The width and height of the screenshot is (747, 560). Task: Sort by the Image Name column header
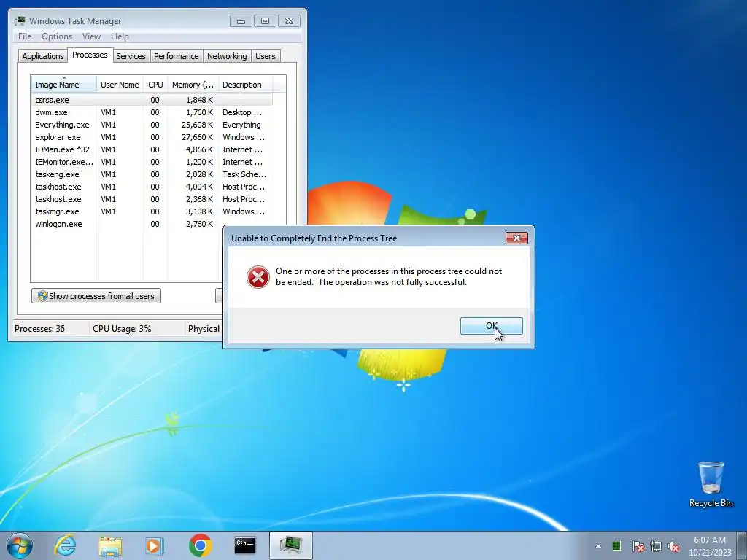click(x=64, y=85)
